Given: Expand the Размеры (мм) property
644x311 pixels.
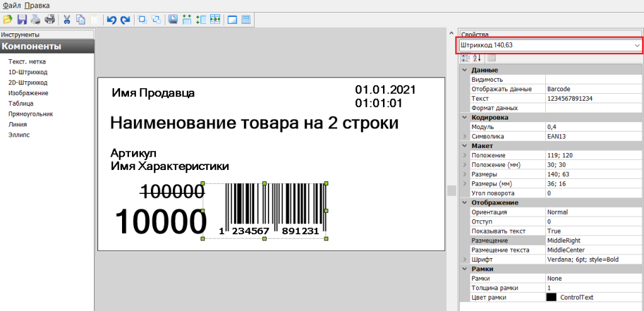Looking at the screenshot, I should coord(465,183).
